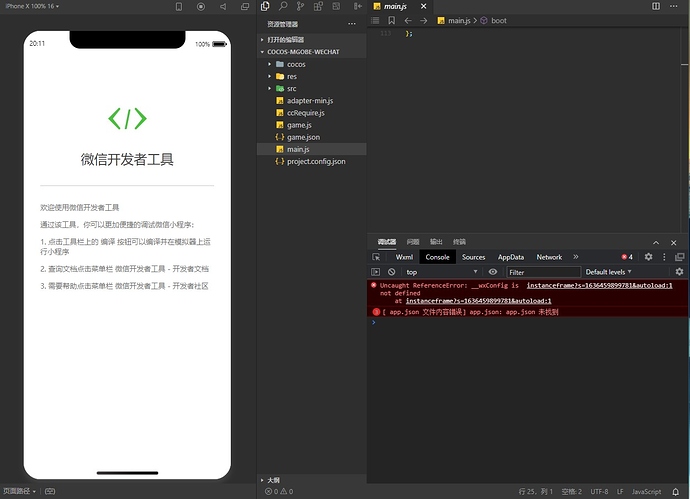The image size is (690, 499).
Task: Go back with the left arrow in editor
Action: (408, 20)
